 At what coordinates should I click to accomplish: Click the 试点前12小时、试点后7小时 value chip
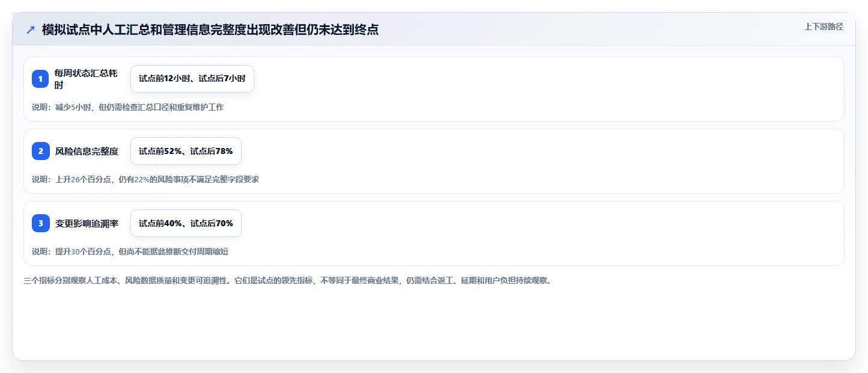tap(192, 79)
